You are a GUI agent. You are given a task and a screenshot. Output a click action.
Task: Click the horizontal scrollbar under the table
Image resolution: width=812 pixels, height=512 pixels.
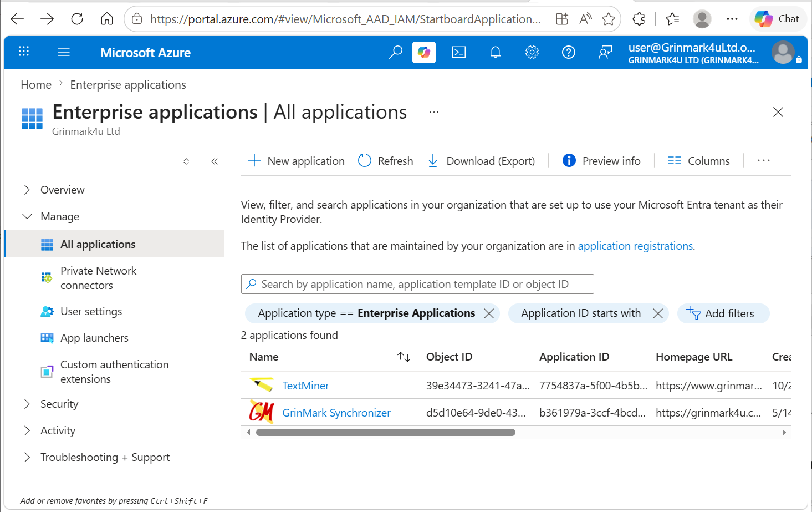386,432
